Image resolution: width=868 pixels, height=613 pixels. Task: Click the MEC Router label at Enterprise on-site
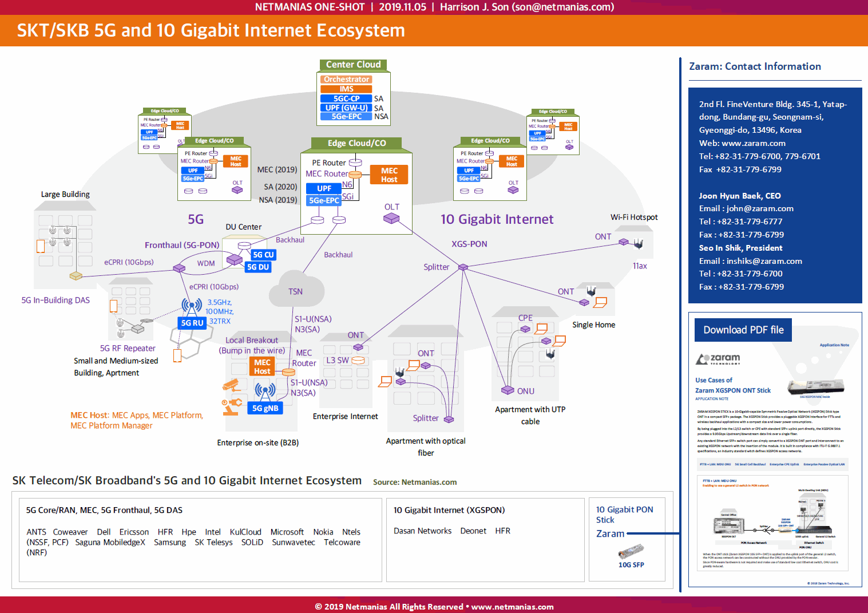point(304,358)
